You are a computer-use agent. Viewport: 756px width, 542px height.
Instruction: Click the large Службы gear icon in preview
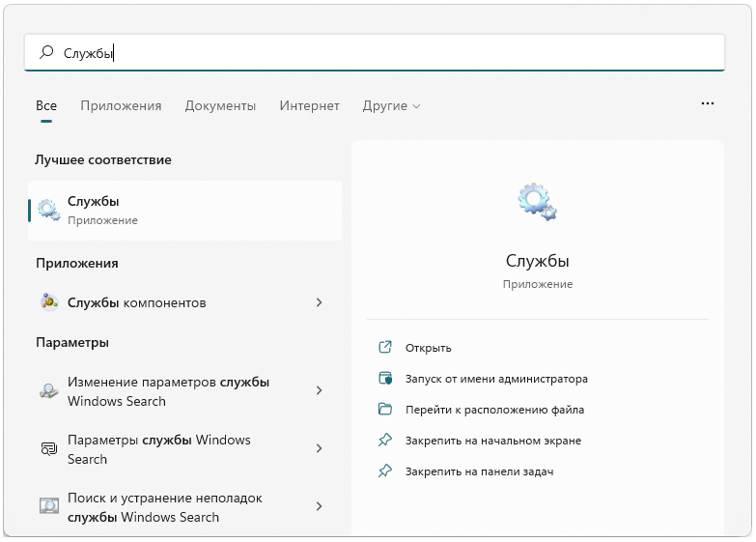[x=537, y=202]
